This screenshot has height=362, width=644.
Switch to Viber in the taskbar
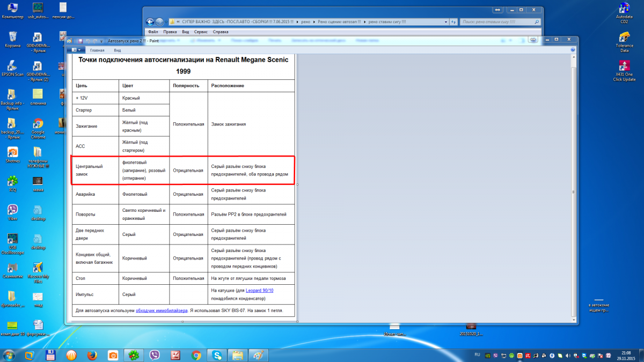click(x=155, y=355)
